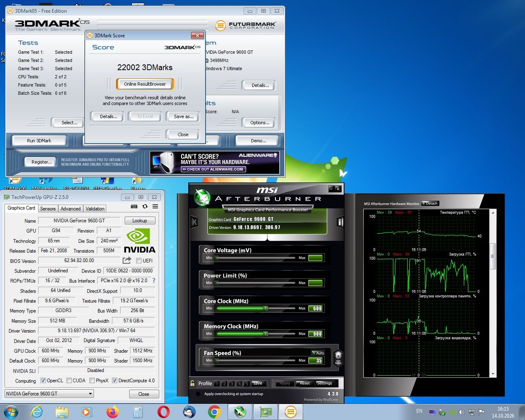Select the Graphics Card tab in GPU-Z

(21, 208)
